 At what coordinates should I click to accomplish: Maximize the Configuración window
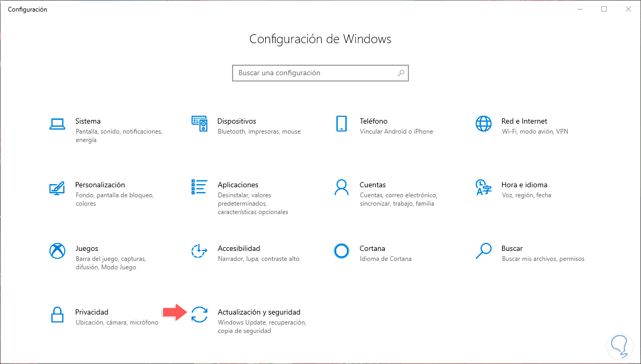(x=604, y=9)
